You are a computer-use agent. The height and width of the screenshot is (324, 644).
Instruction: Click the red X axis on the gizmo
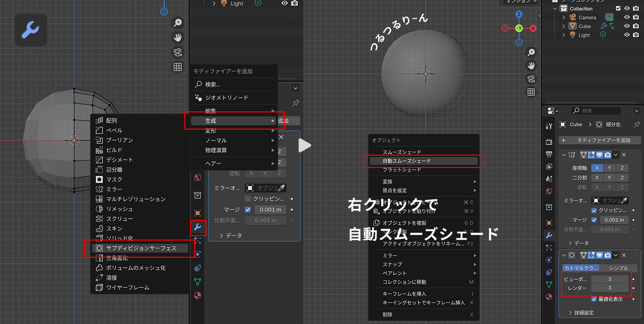coord(533,28)
